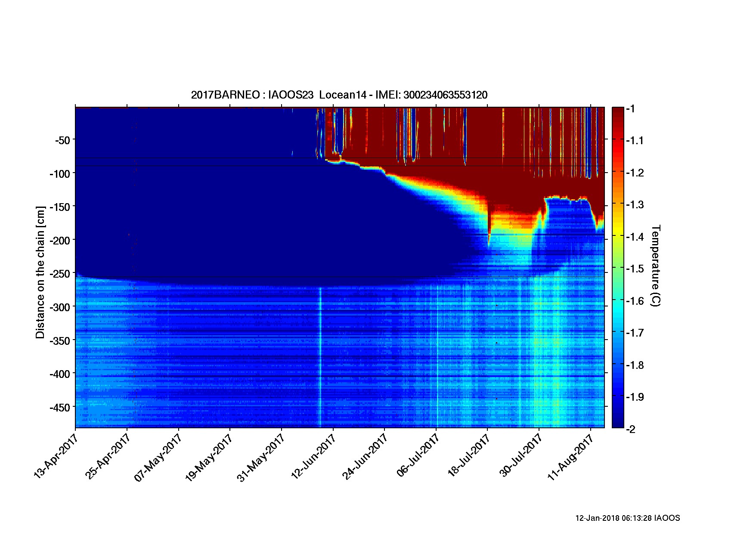Click the 12-Jun-2017 x-axis tick label
756x535 pixels.
tap(313, 456)
